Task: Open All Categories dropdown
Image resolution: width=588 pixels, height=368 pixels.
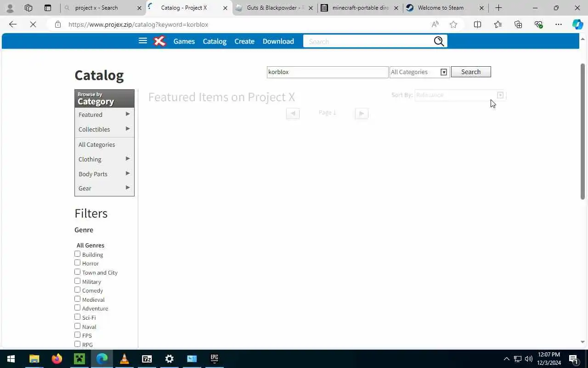Action: point(419,72)
